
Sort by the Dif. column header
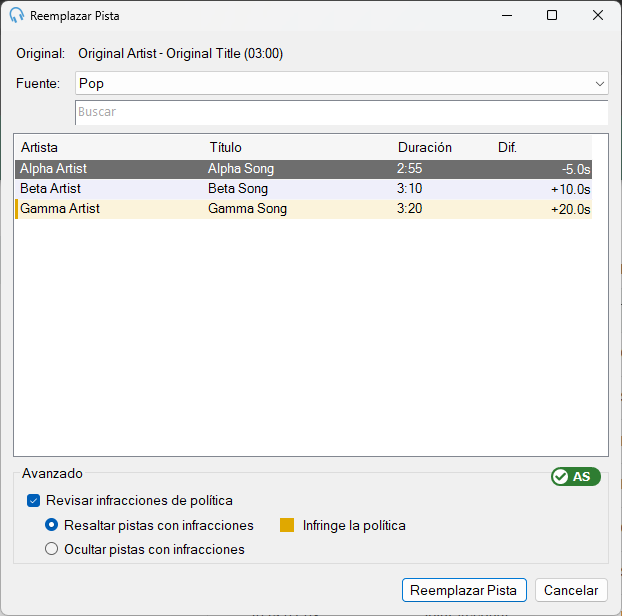point(507,148)
